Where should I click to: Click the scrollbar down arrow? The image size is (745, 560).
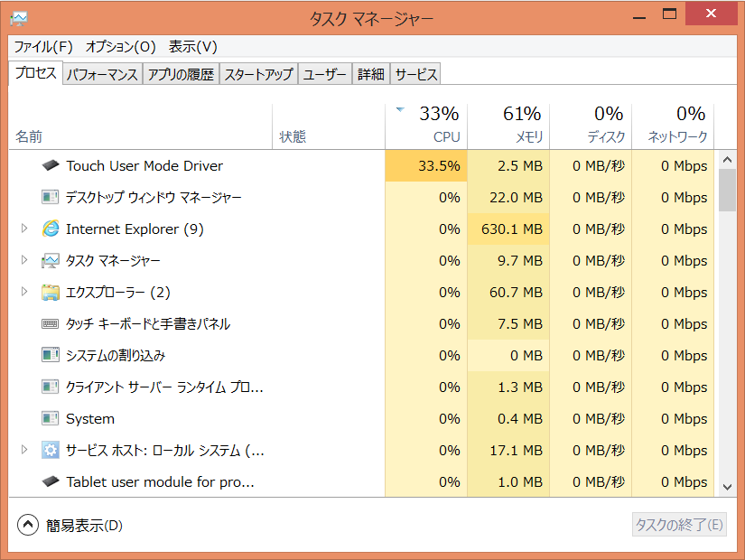pos(727,487)
